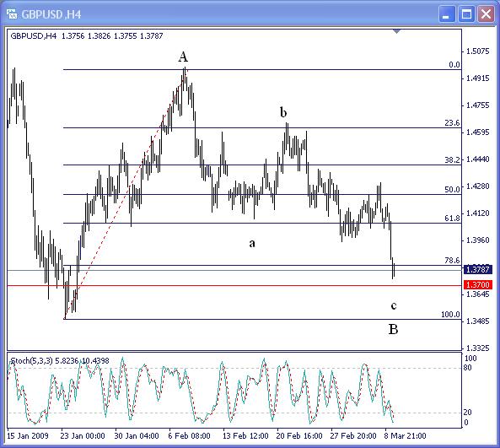Click the 1.4120 price scale value
Viewport: 500px width, 448px height.
(478, 213)
